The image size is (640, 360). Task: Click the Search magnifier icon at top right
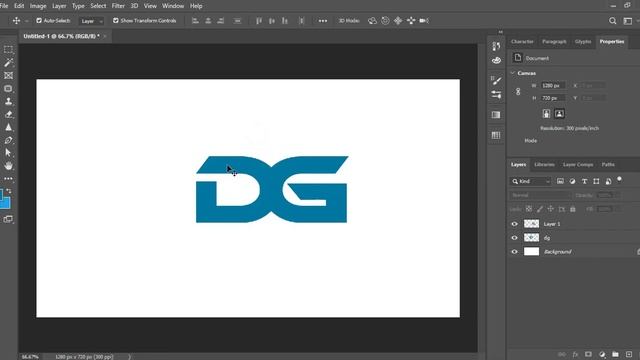(612, 21)
